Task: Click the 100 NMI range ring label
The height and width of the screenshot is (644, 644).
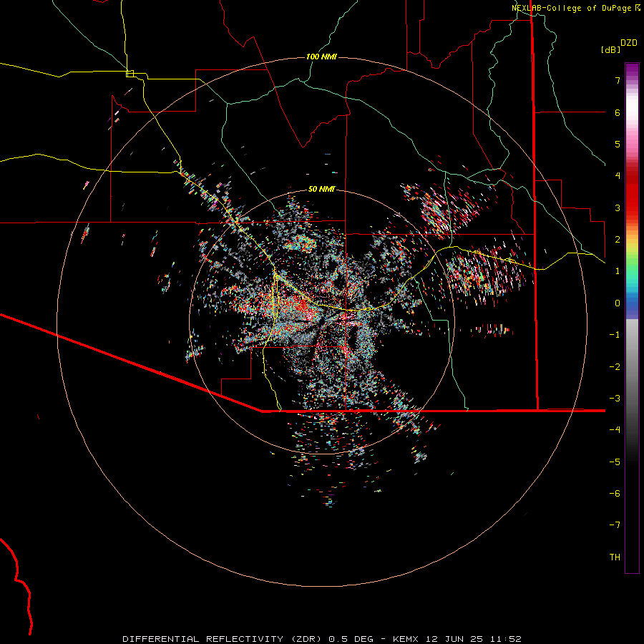Action: [x=321, y=57]
